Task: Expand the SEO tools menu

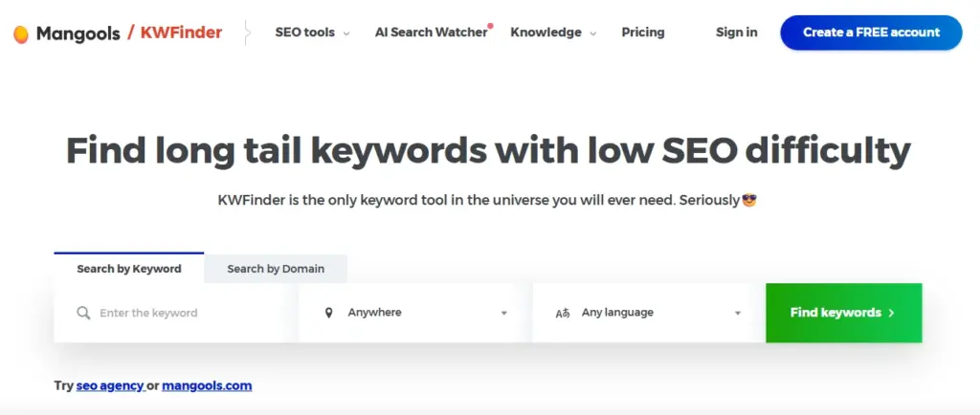Action: click(x=312, y=33)
